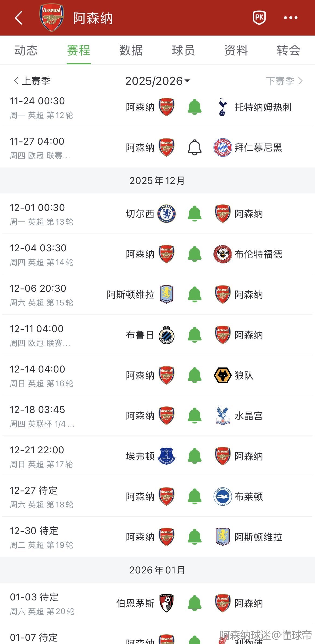Tap the Tottenham Hotspur club crest
The height and width of the screenshot is (644, 315).
coord(222,107)
